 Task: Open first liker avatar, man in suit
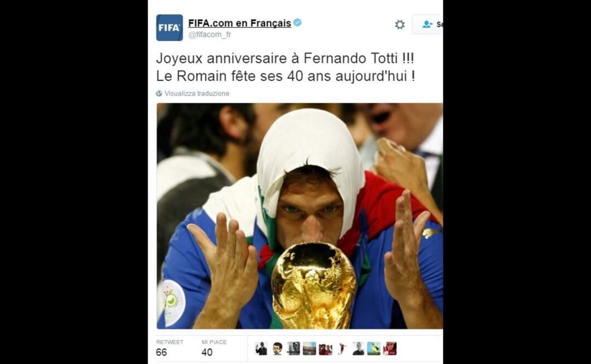(261, 349)
